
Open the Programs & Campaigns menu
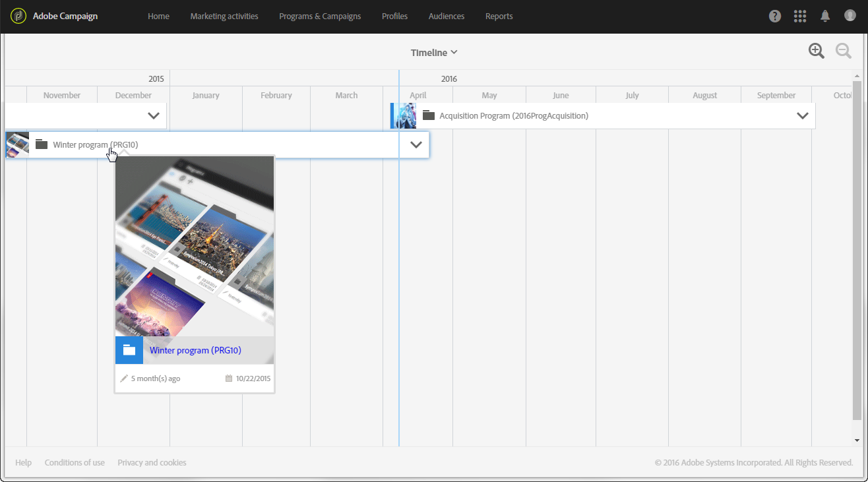[320, 16]
